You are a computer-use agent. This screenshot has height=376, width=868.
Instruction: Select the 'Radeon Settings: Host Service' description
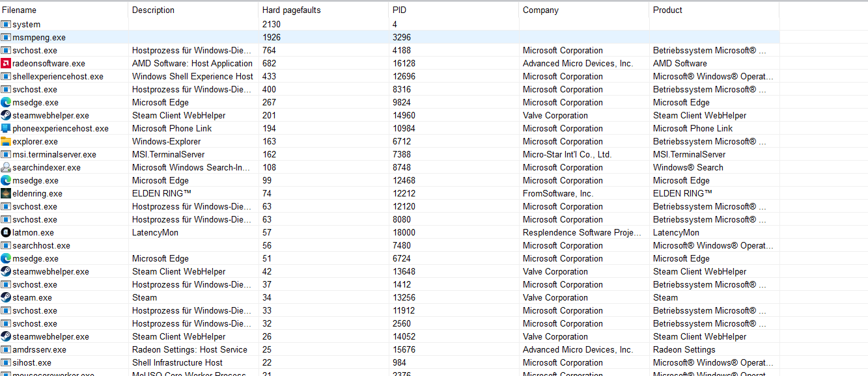pyautogui.click(x=189, y=349)
